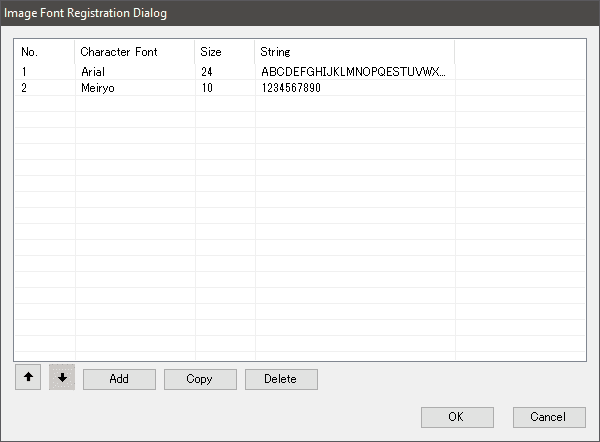
Task: Click the Image Font Registration Dialog title bar
Action: 300,13
